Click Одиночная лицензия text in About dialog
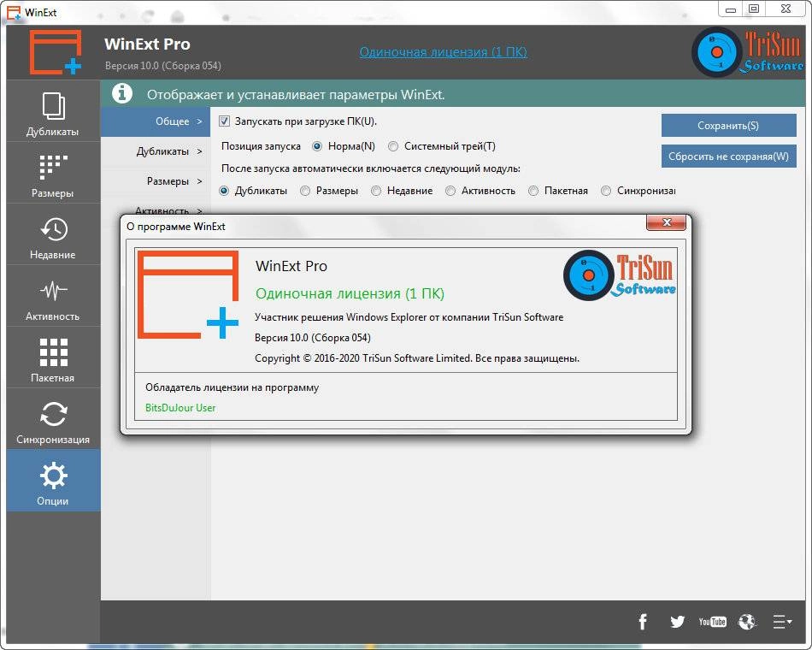Image resolution: width=812 pixels, height=650 pixels. [x=350, y=294]
